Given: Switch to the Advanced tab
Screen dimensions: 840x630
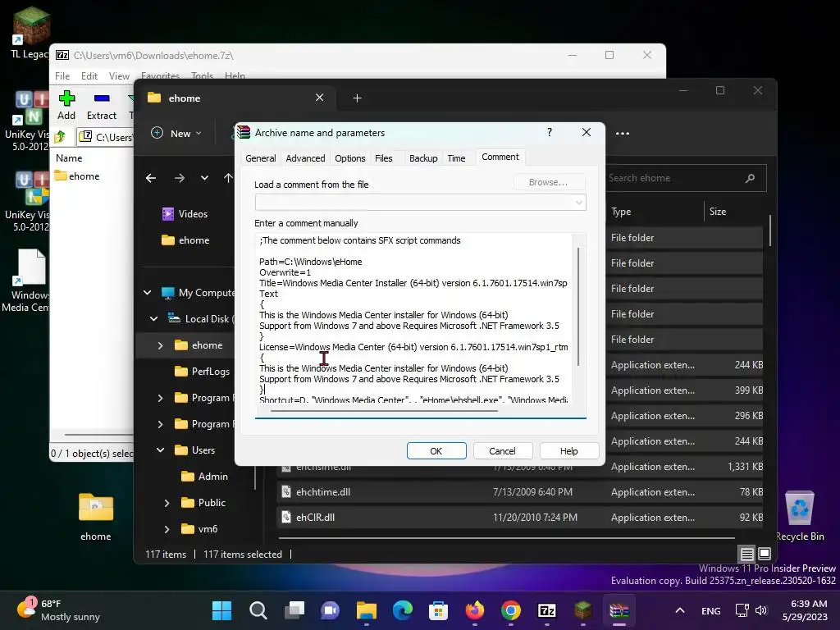Looking at the screenshot, I should coord(305,158).
